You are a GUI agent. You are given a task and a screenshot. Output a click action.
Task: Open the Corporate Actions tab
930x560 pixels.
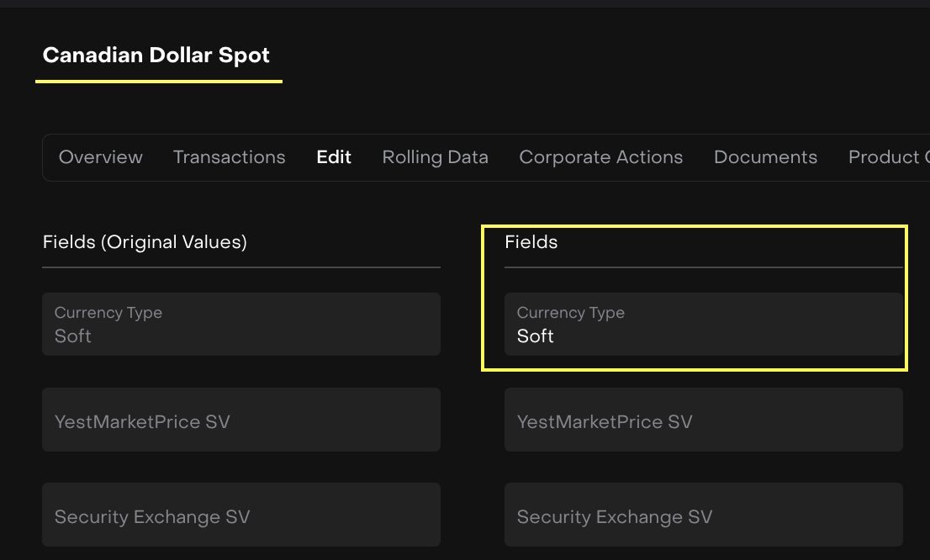[600, 157]
